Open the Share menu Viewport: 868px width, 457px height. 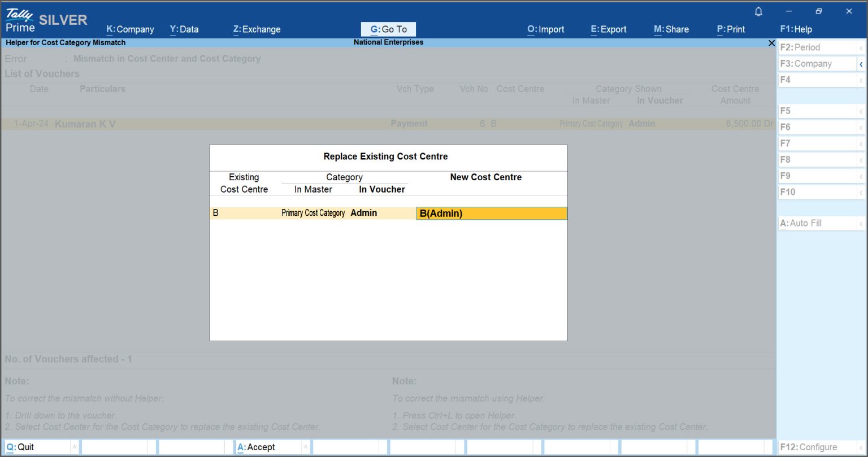(671, 29)
